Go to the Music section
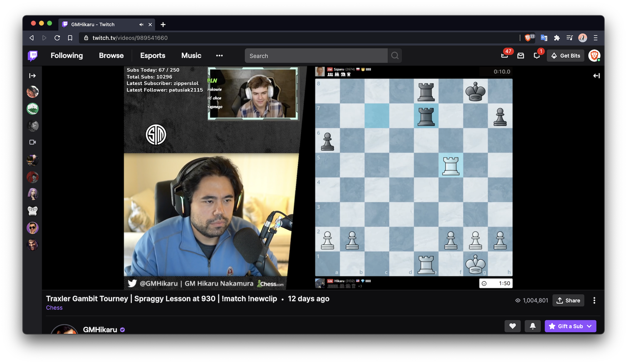The width and height of the screenshot is (627, 364). point(191,56)
